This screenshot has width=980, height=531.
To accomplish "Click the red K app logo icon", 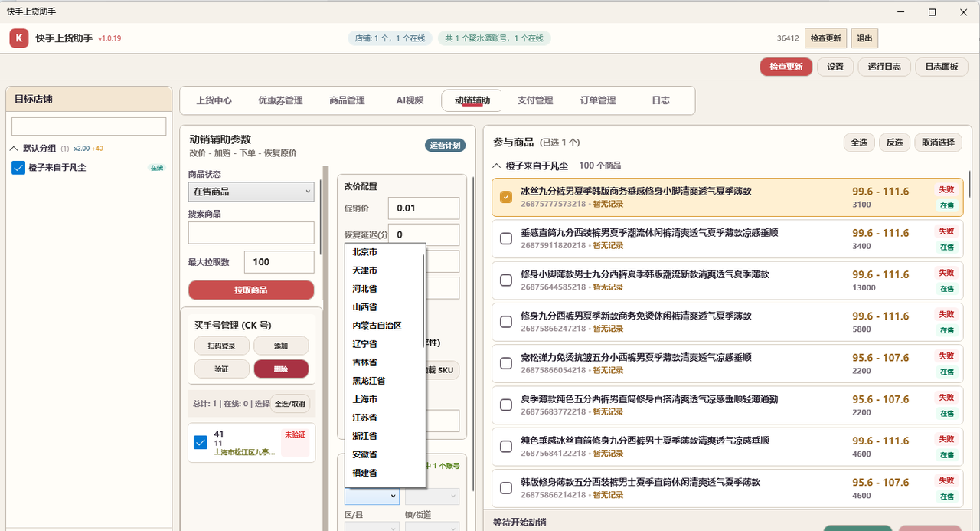I will (x=19, y=38).
